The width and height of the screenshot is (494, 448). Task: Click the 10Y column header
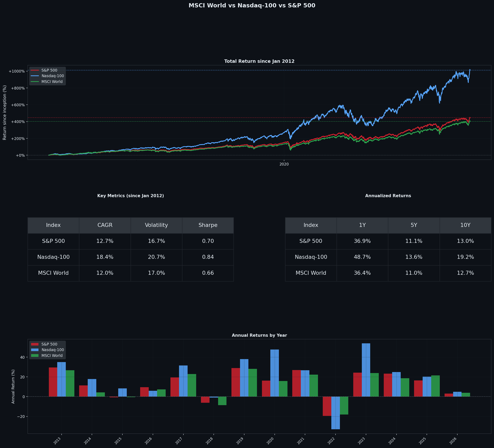tap(465, 225)
